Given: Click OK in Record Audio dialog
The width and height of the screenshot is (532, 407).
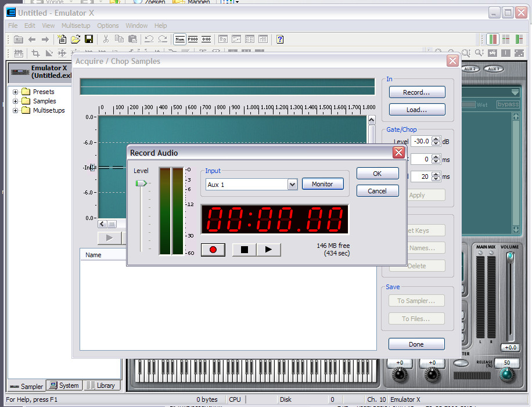Looking at the screenshot, I should coord(378,174).
